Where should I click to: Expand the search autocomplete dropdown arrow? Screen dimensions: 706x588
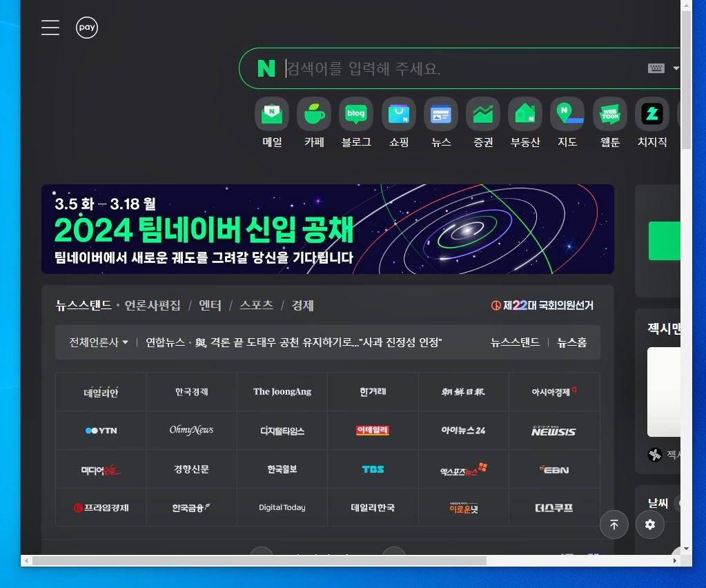[x=676, y=68]
